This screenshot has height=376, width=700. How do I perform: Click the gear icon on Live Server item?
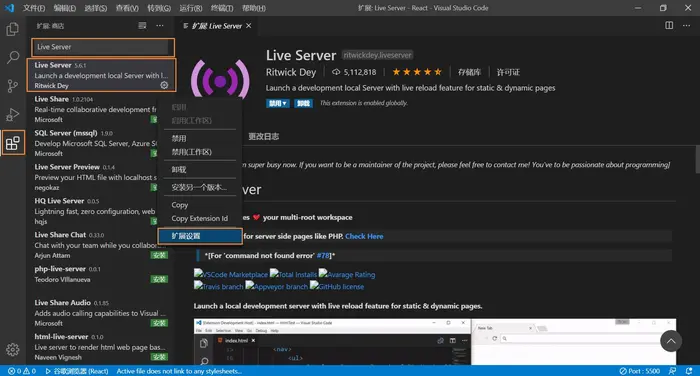(164, 85)
